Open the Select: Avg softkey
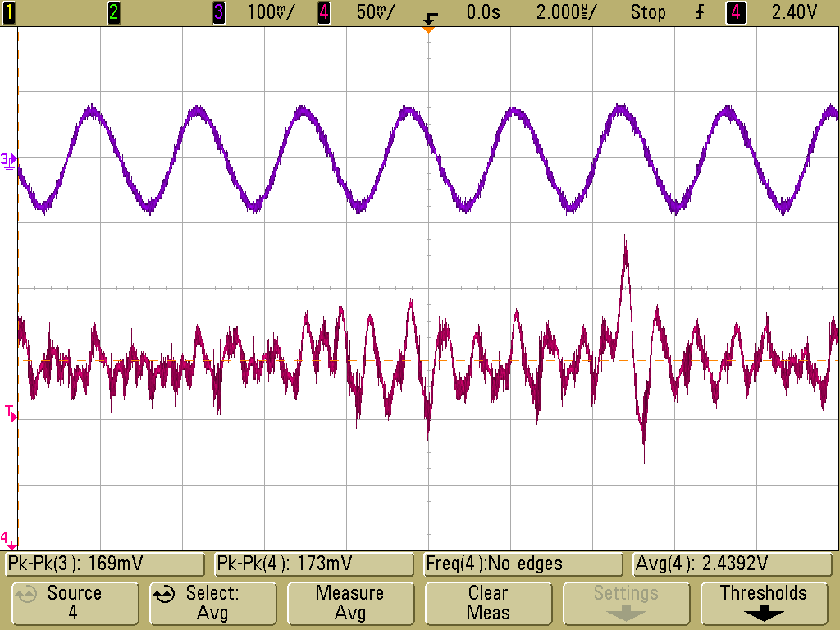 click(212, 603)
